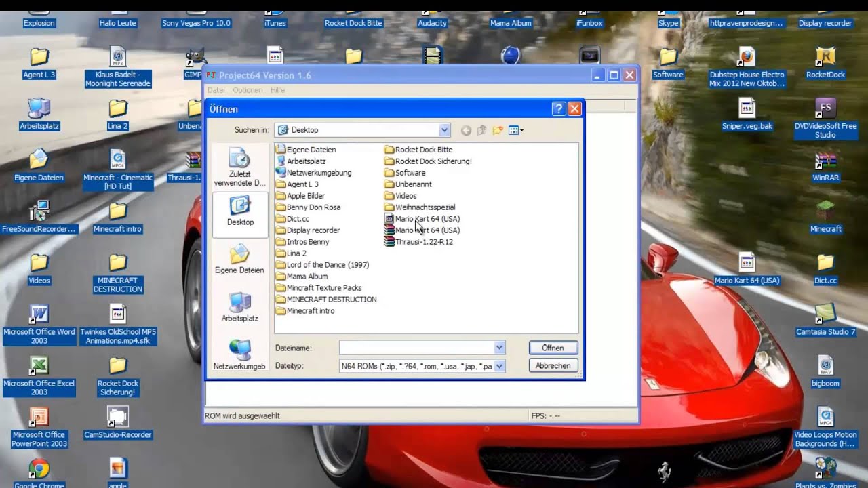Screen dimensions: 868x488
Task: Open the Optionen menu in Project64 window
Action: click(x=248, y=90)
